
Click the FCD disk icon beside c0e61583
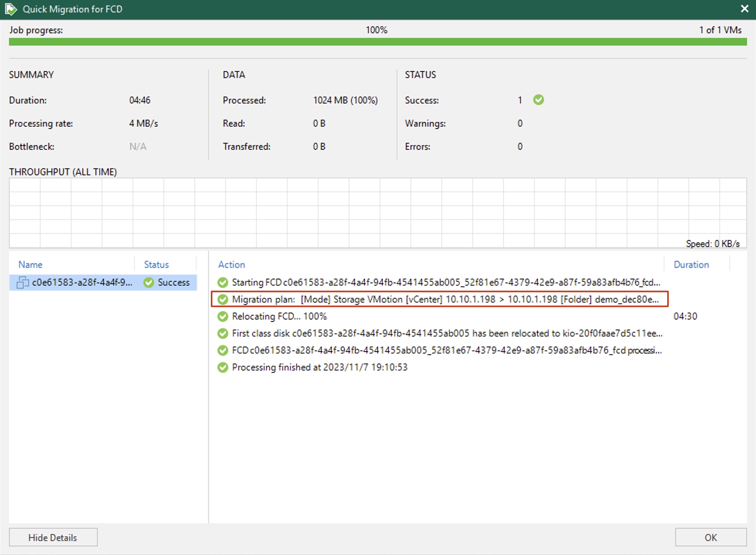(x=22, y=283)
